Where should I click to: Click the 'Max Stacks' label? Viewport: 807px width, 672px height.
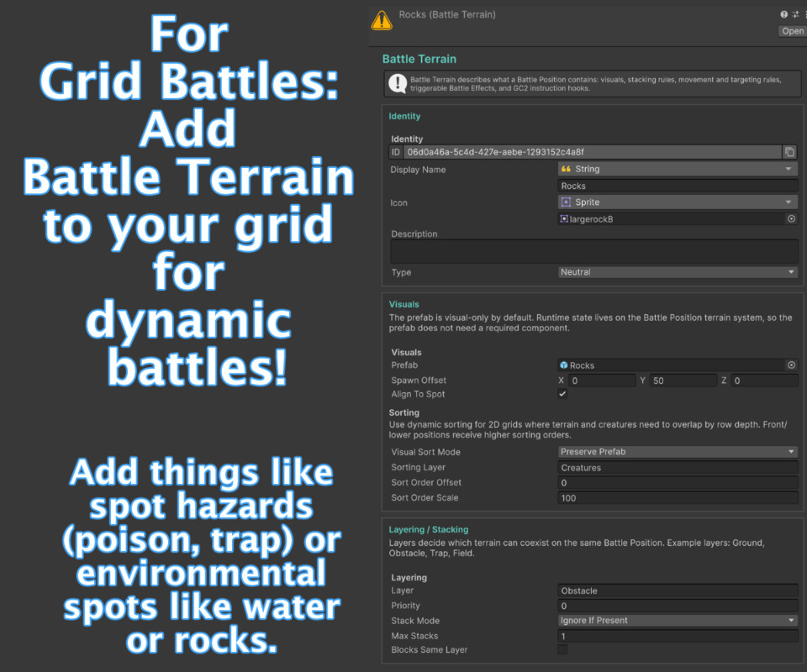point(414,636)
